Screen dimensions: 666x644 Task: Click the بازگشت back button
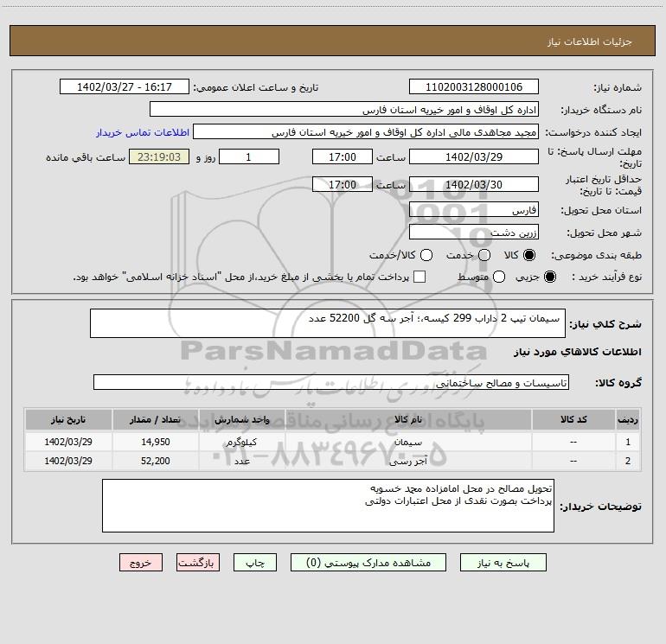click(x=198, y=563)
